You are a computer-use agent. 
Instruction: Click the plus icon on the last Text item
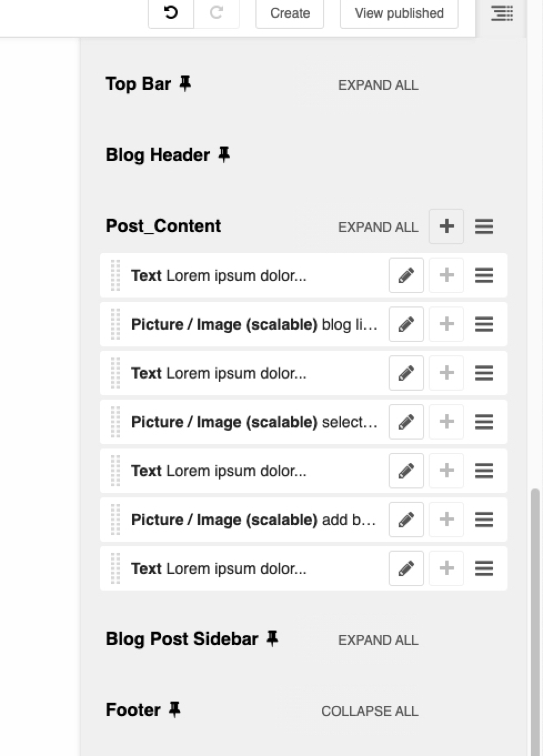[446, 568]
